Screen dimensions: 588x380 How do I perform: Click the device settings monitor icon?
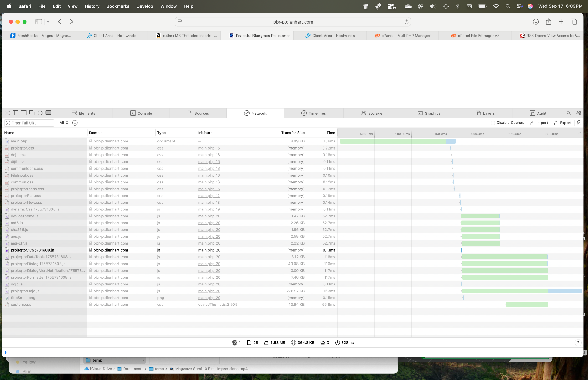(49, 113)
